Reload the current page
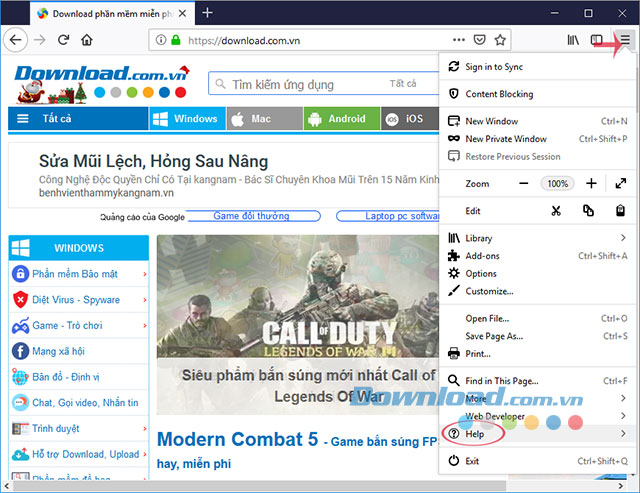Screen dimensions: 640x493 [63, 40]
